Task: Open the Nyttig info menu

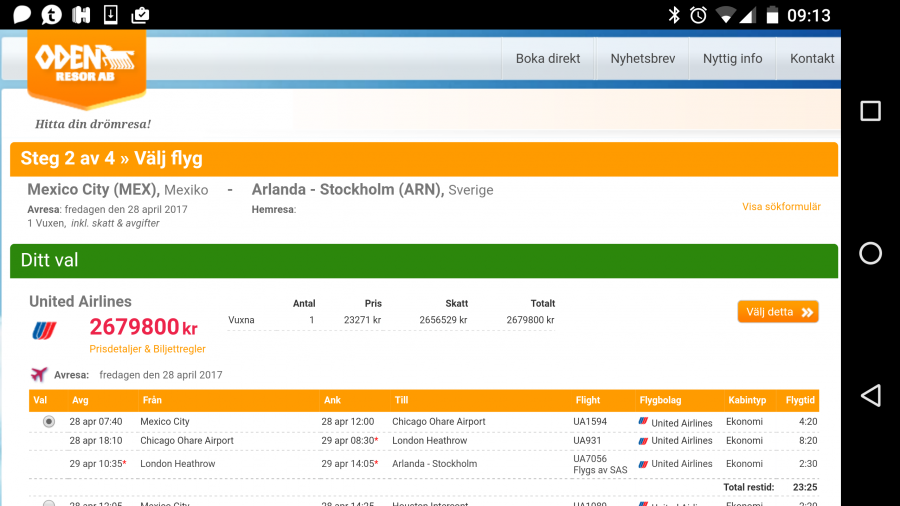Action: click(732, 59)
